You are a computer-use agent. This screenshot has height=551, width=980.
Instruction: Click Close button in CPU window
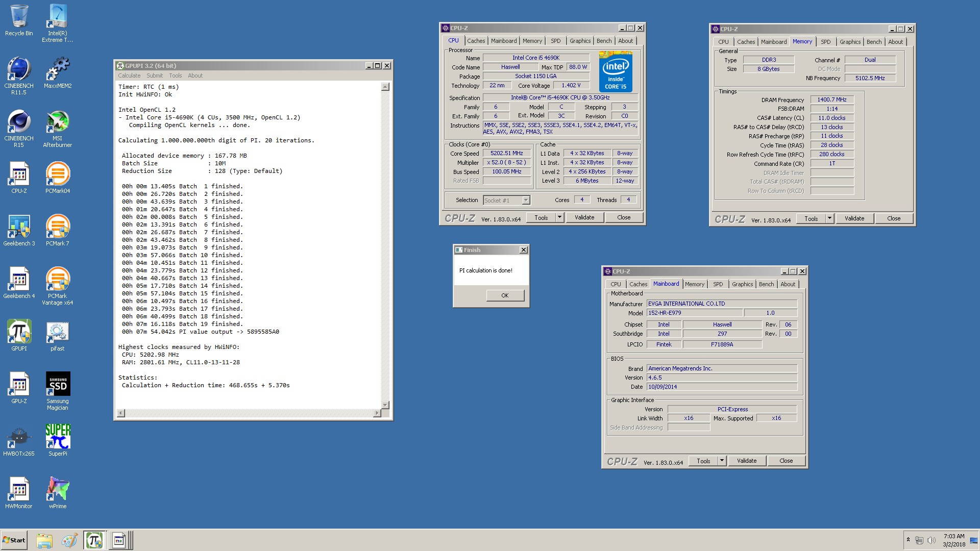click(624, 218)
